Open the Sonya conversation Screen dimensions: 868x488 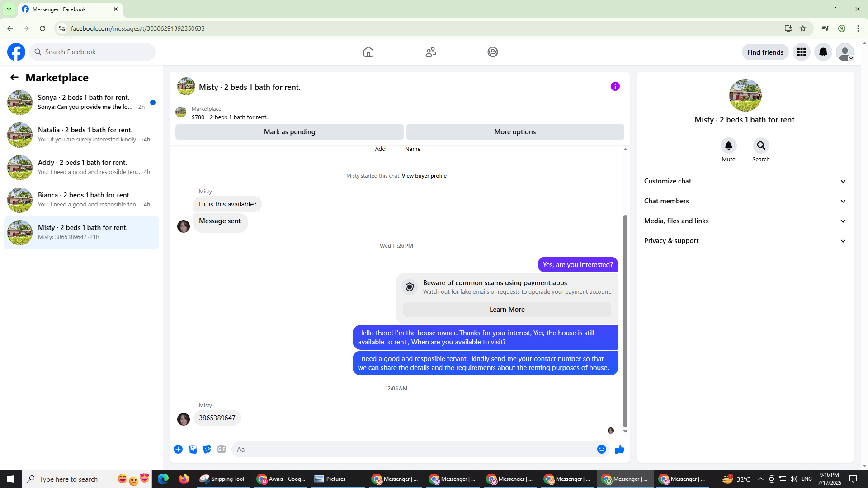pyautogui.click(x=81, y=102)
